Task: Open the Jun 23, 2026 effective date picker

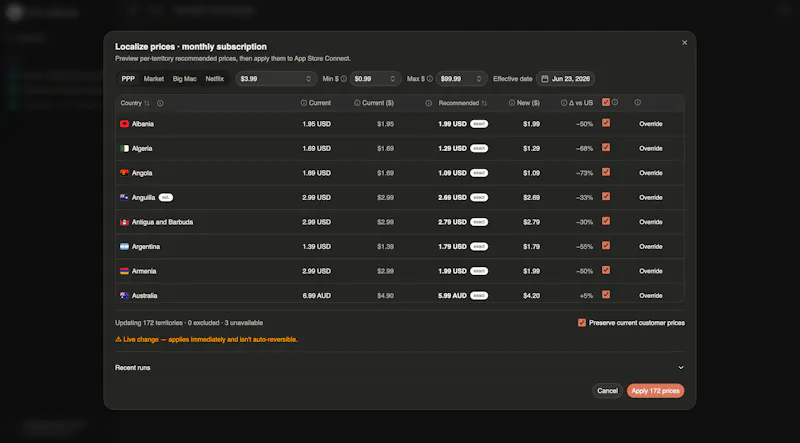Action: click(565, 79)
